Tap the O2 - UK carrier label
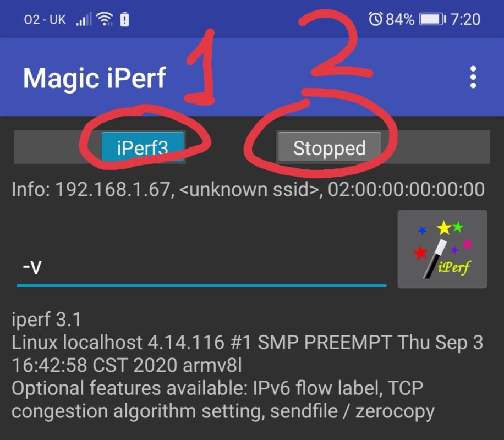 pyautogui.click(x=45, y=20)
